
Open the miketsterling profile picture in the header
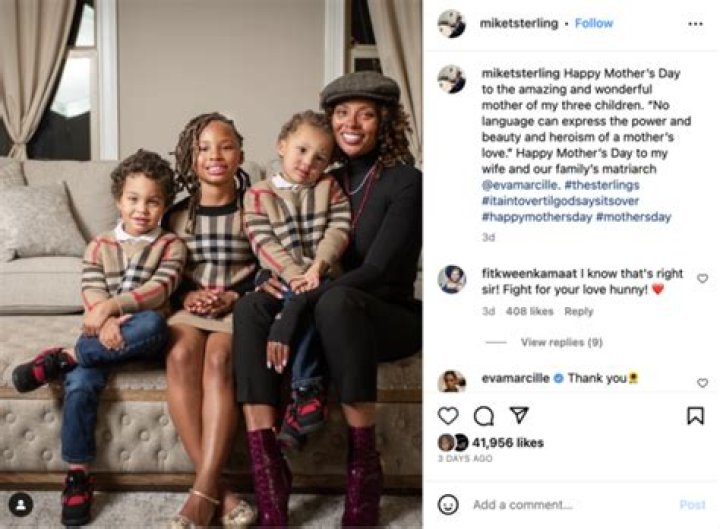(x=452, y=23)
